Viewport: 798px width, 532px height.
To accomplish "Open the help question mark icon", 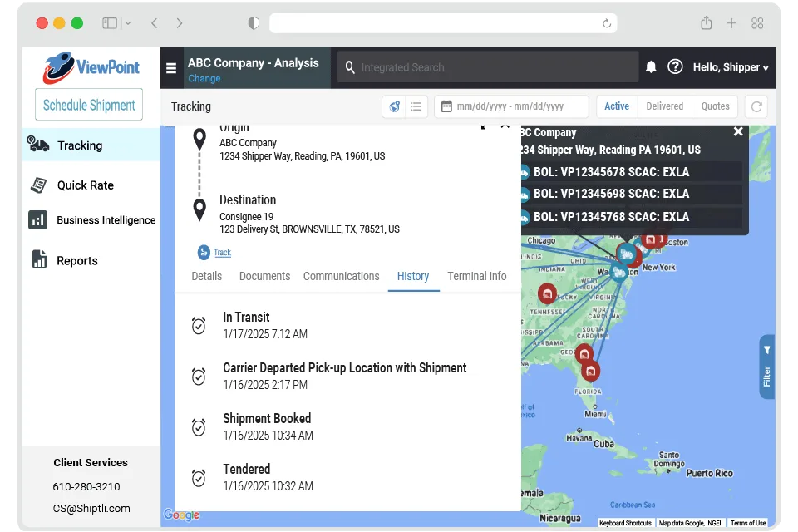I will [x=675, y=67].
